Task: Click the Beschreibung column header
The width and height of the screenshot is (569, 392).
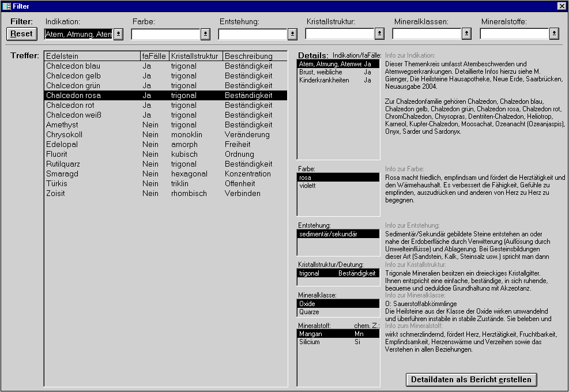Action: (255, 56)
